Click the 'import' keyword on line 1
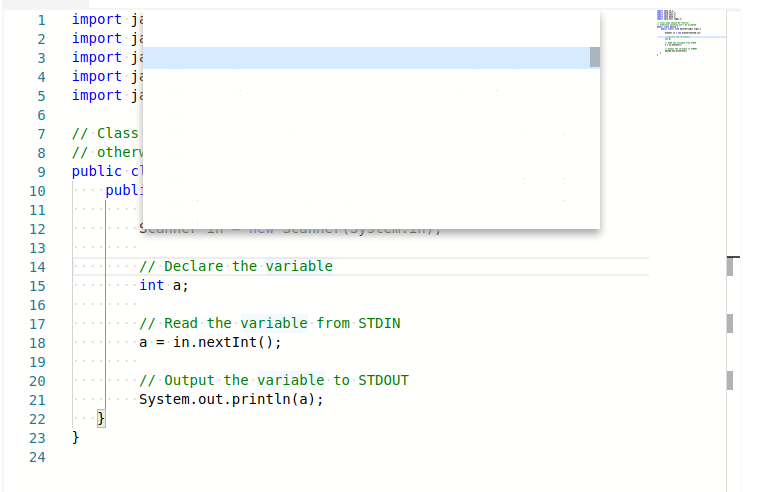 pos(97,20)
